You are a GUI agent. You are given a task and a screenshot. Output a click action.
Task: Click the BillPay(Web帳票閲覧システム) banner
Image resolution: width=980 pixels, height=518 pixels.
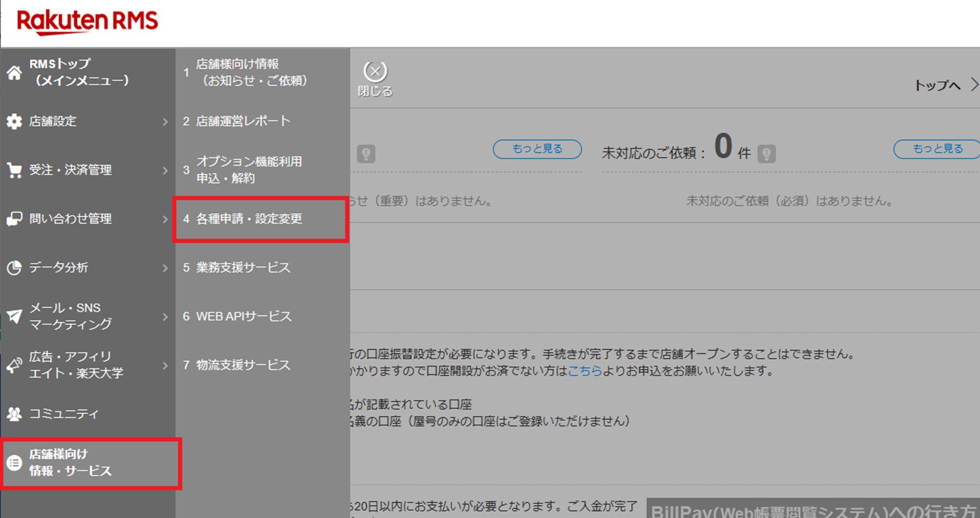pyautogui.click(x=813, y=508)
